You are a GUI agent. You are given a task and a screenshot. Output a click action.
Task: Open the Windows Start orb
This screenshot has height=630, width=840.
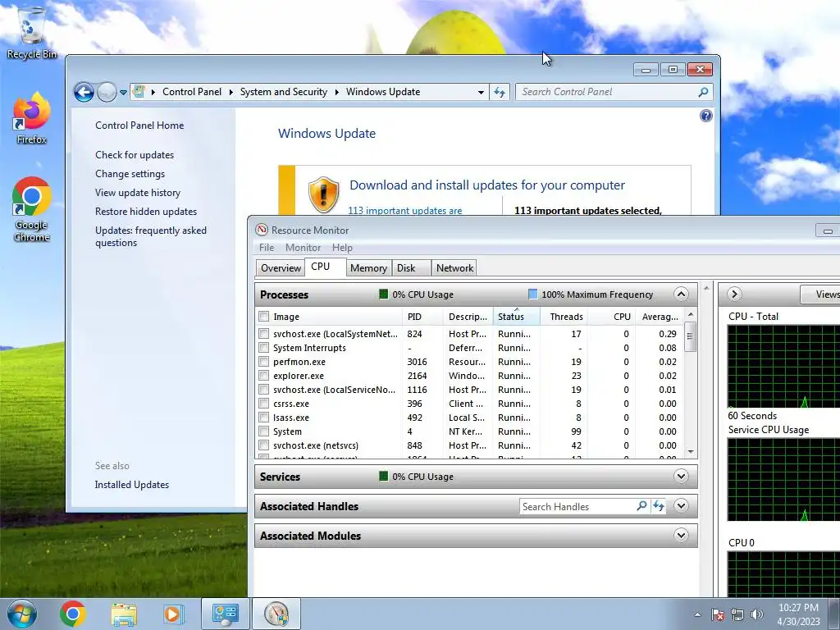point(22,614)
